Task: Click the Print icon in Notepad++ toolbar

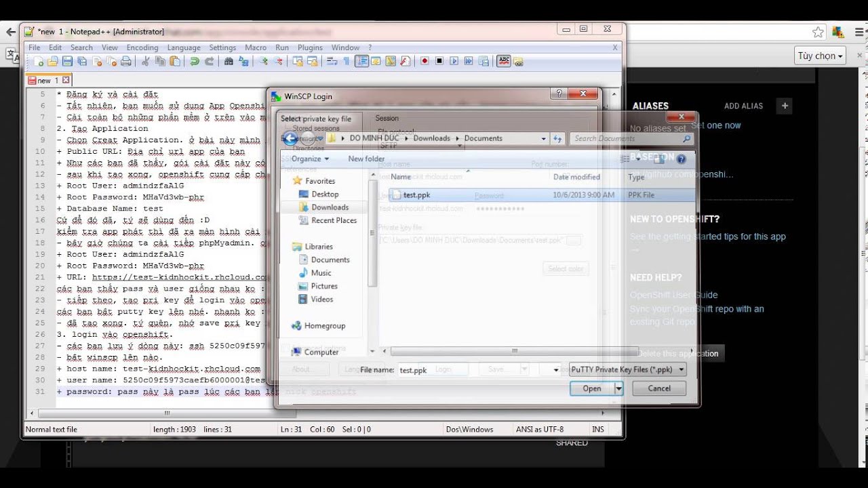Action: [126, 61]
